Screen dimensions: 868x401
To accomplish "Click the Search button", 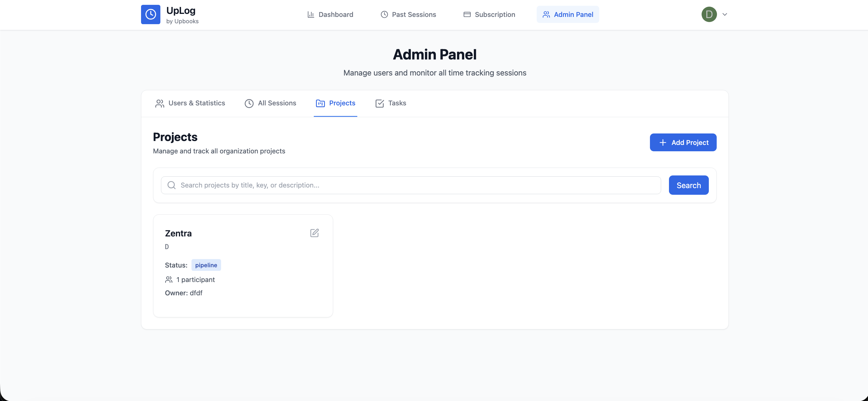I will [688, 185].
